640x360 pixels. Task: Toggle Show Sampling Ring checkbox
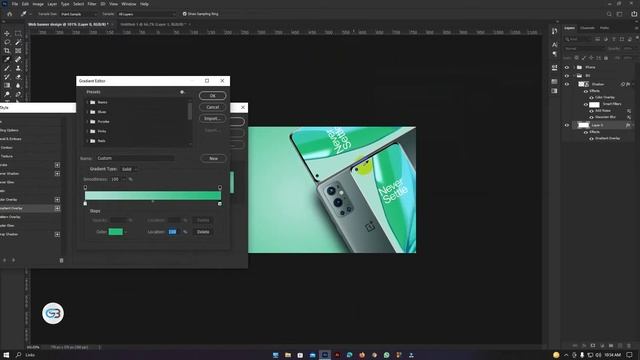(x=184, y=14)
